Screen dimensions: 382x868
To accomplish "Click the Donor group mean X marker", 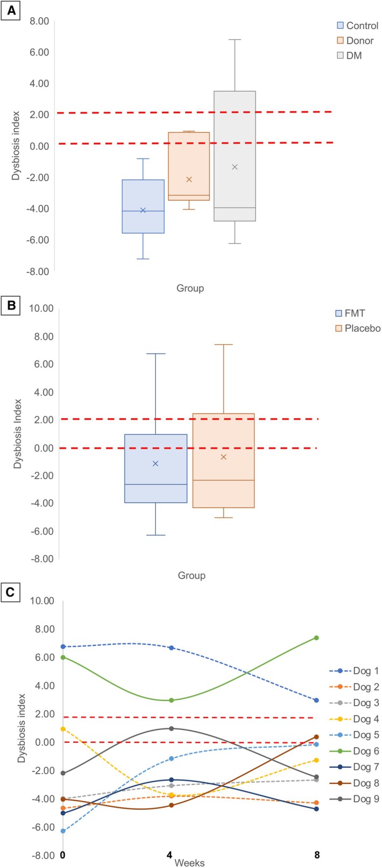I will (x=189, y=179).
